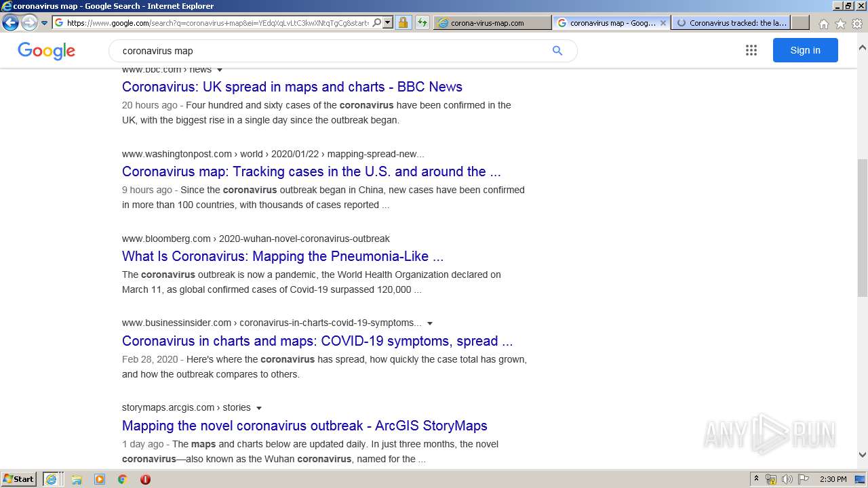868x488 pixels.
Task: Expand the address bar autocomplete dropdown
Action: (x=388, y=22)
